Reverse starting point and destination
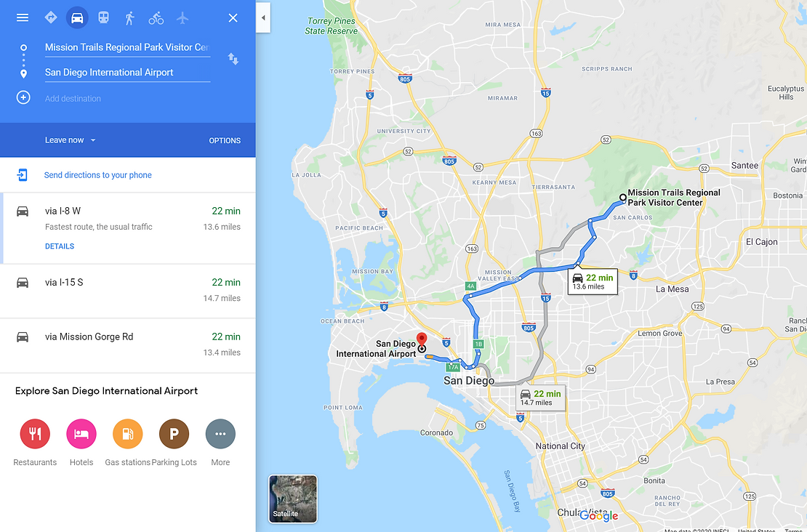Viewport: 807px width, 532px height. coord(233,59)
